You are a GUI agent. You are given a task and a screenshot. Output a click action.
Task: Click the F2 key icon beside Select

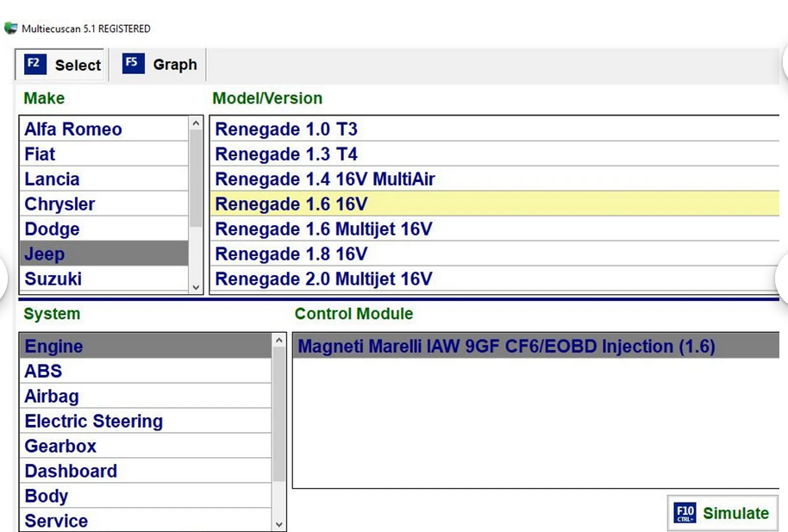(x=35, y=64)
